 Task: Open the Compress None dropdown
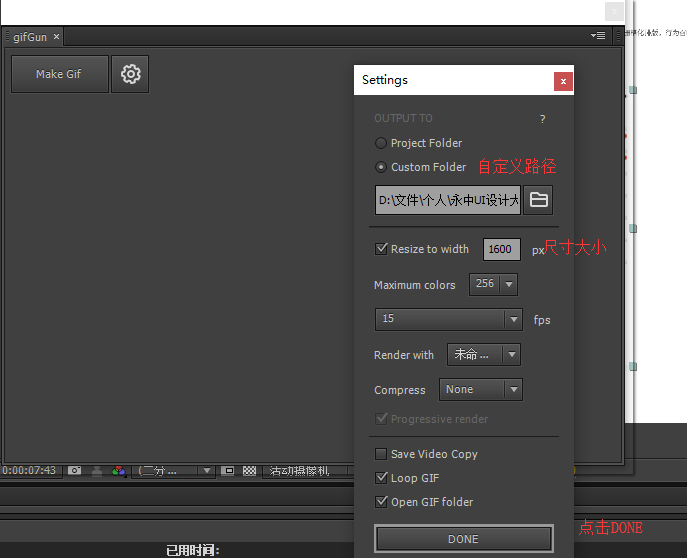coord(481,389)
